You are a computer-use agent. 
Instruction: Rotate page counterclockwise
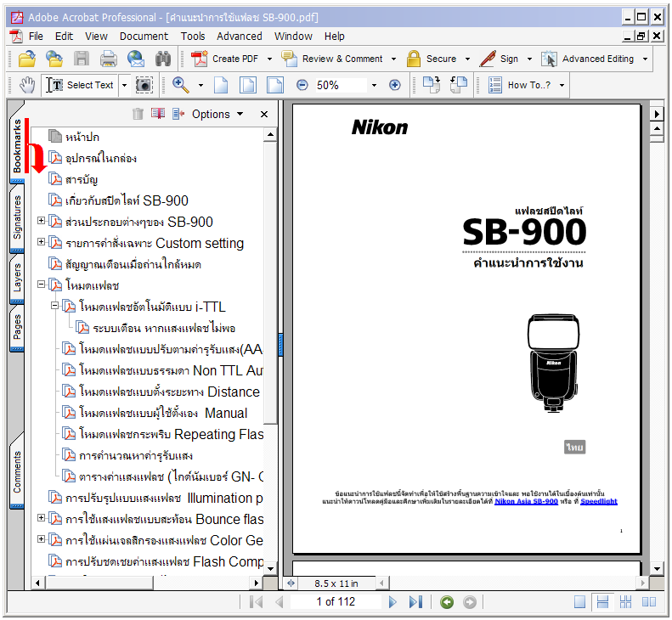point(459,84)
